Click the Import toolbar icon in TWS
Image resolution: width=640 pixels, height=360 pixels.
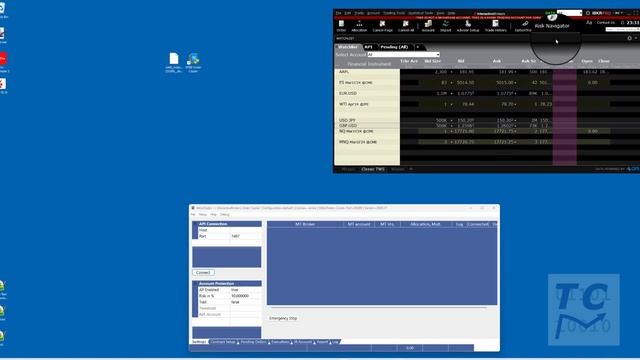click(446, 27)
